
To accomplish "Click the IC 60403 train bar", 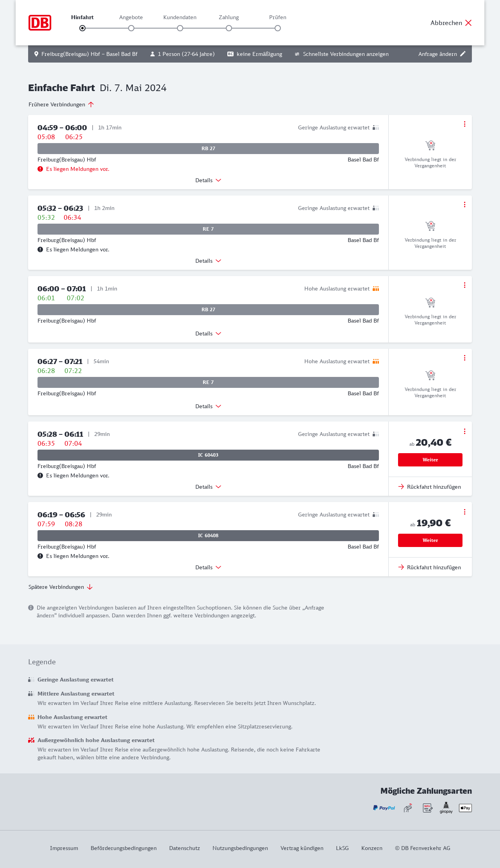I will [x=208, y=455].
